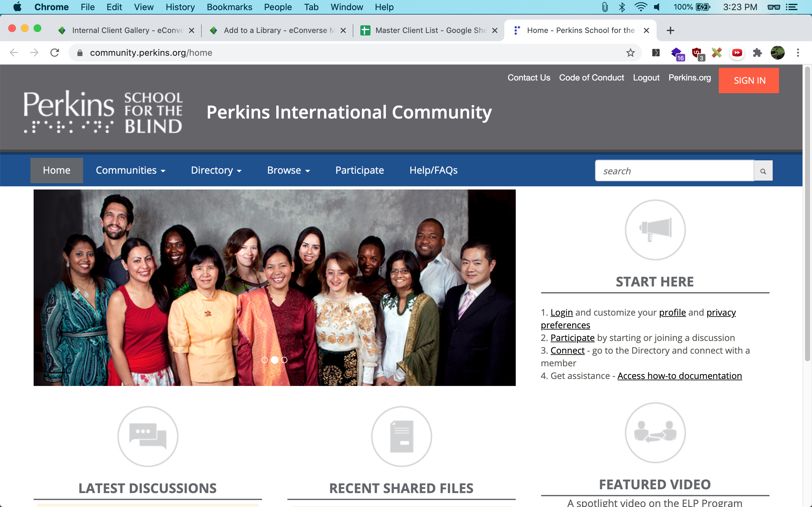Expand the Directory dropdown menu
812x507 pixels.
(x=216, y=170)
